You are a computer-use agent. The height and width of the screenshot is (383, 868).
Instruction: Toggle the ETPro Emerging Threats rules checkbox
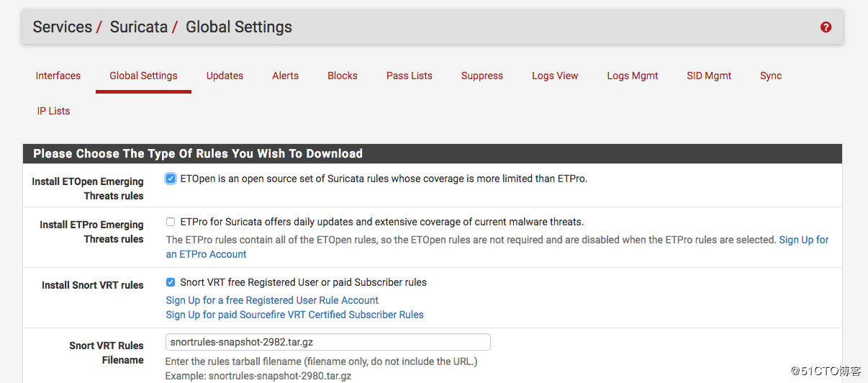click(171, 222)
